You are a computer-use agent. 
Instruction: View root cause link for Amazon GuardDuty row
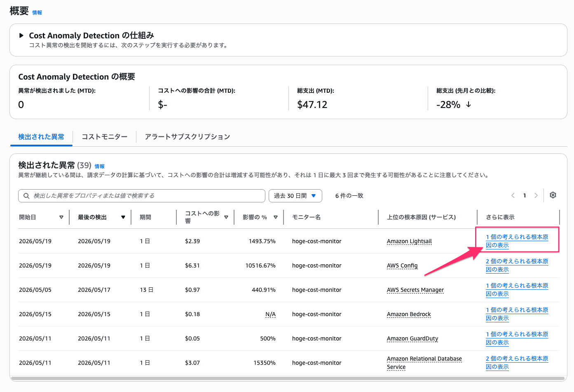pos(517,338)
